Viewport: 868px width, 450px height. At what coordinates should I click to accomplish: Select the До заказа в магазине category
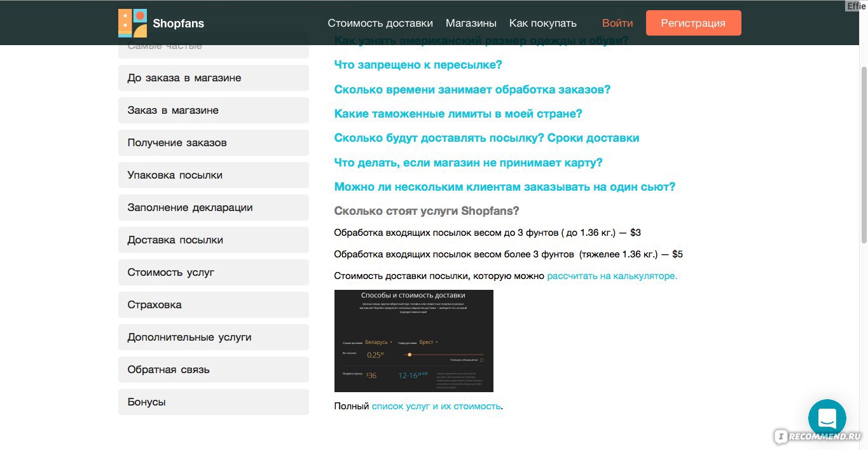(214, 78)
